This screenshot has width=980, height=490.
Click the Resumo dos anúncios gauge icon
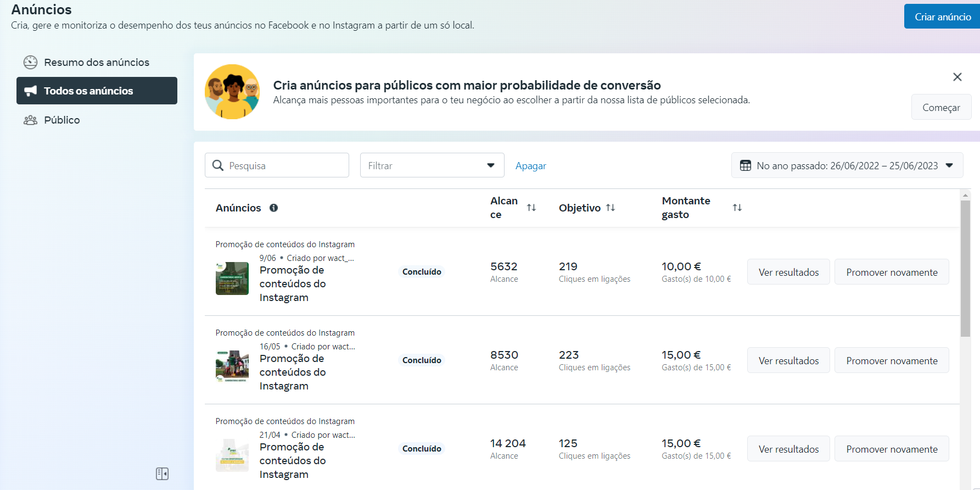coord(31,62)
